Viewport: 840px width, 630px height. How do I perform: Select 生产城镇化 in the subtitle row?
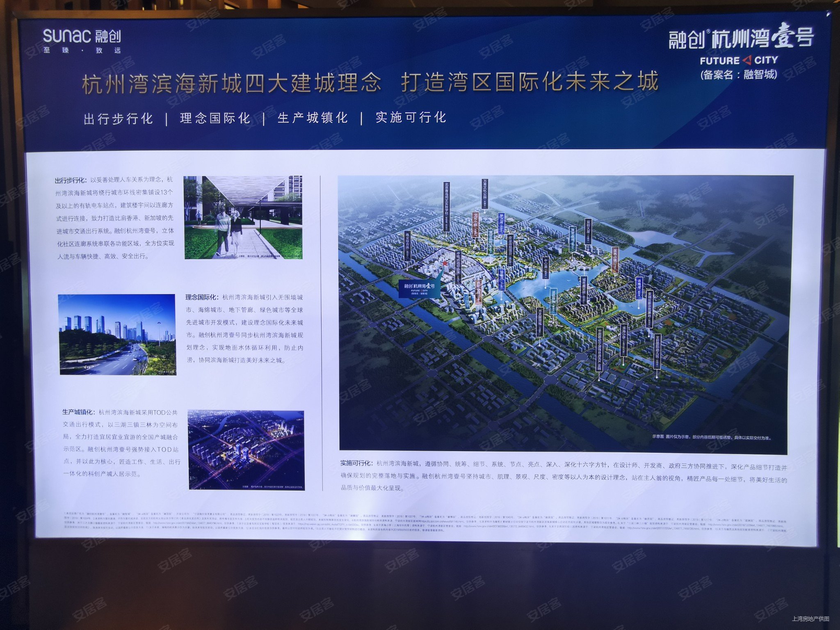pos(313,118)
